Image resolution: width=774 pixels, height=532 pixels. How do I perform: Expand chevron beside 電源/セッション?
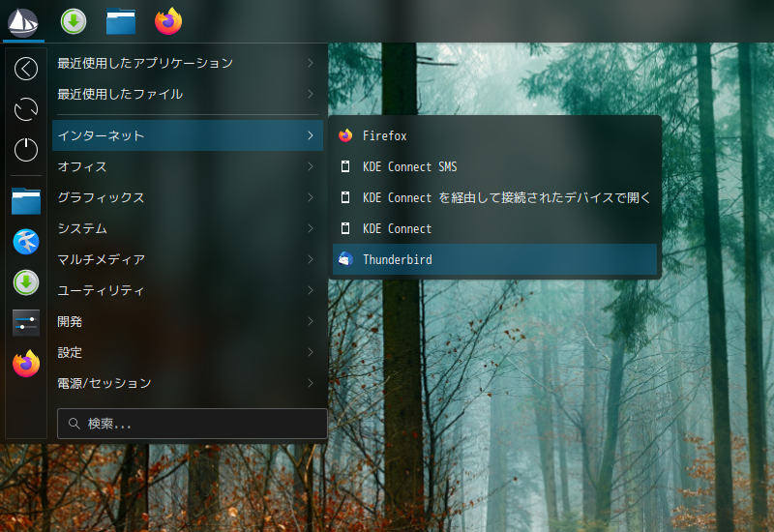(311, 383)
